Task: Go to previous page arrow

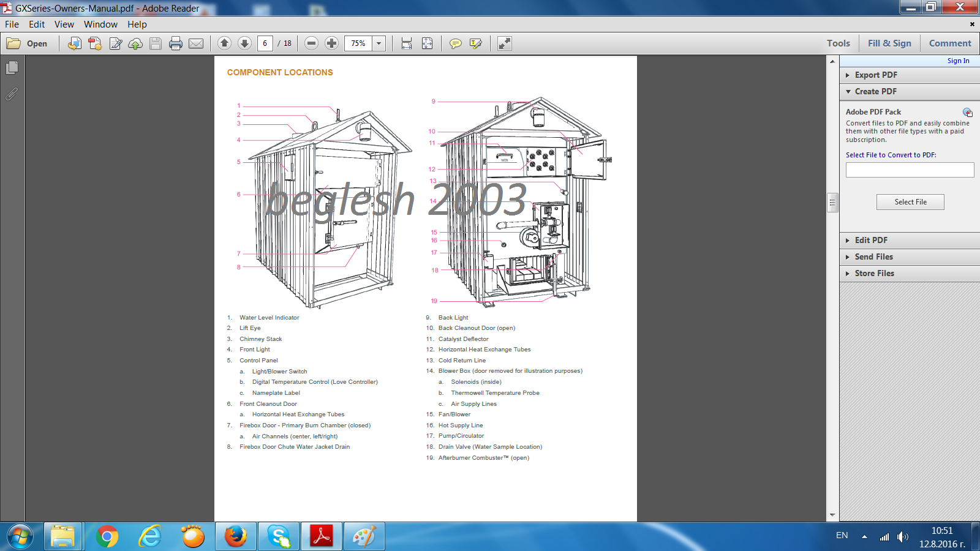Action: [224, 43]
